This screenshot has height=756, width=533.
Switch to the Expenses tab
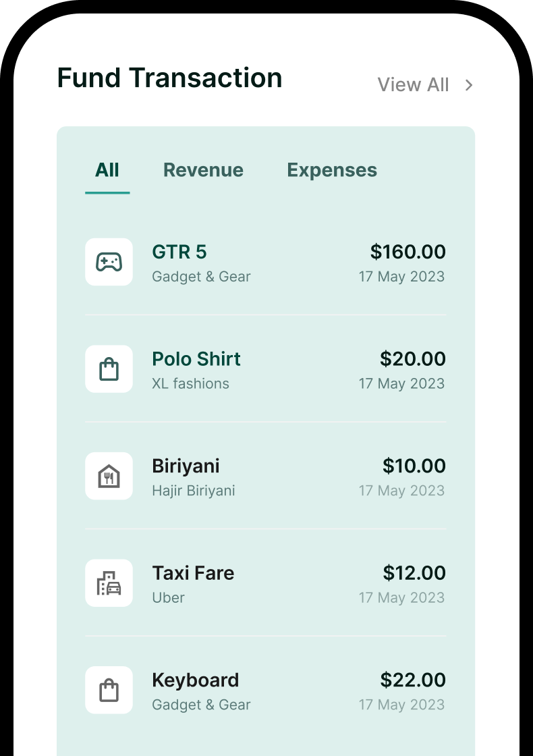pyautogui.click(x=332, y=170)
